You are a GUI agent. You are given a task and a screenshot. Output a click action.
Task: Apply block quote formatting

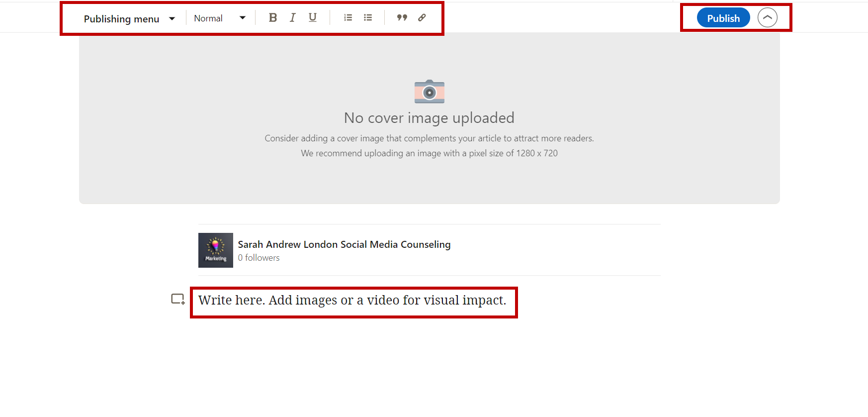(x=402, y=18)
